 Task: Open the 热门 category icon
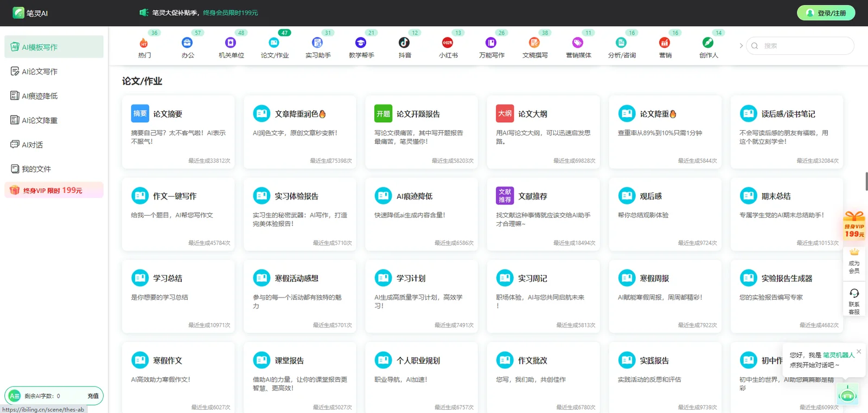click(x=144, y=43)
